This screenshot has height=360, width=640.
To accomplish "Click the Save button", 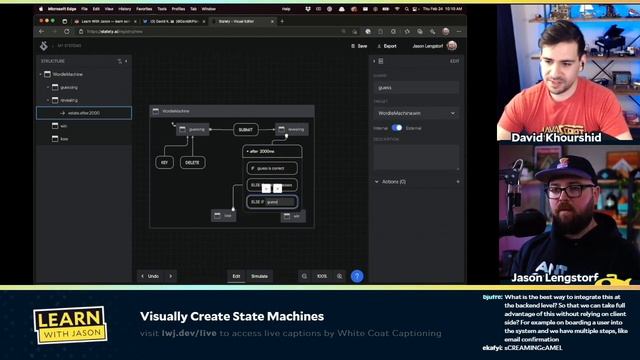I will 359,46.
